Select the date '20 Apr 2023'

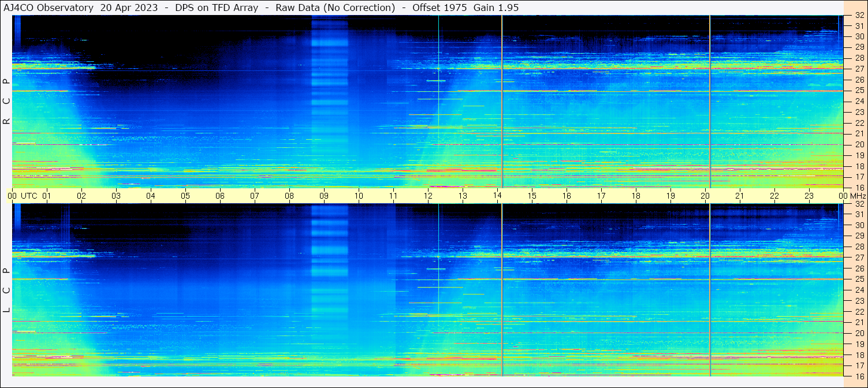pyautogui.click(x=129, y=8)
